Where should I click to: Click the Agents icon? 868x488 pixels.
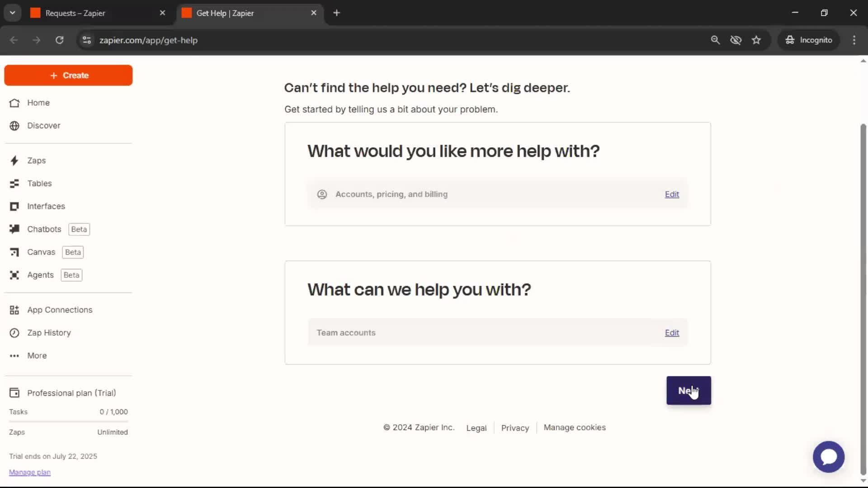click(14, 275)
